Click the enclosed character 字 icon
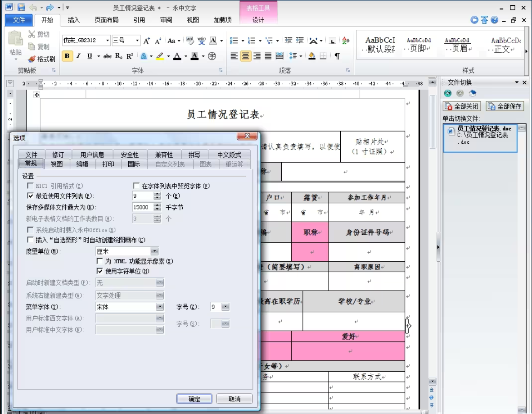532x414 pixels. [212, 56]
